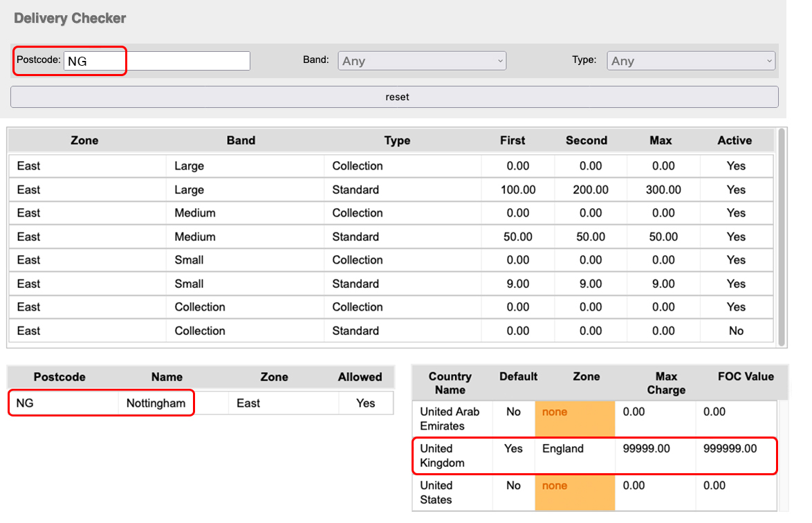Open the Band dropdown
The image size is (812, 523).
tap(421, 60)
